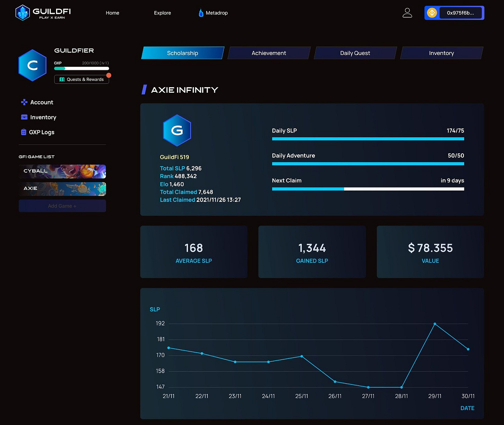Open the Explore menu item

pyautogui.click(x=162, y=13)
